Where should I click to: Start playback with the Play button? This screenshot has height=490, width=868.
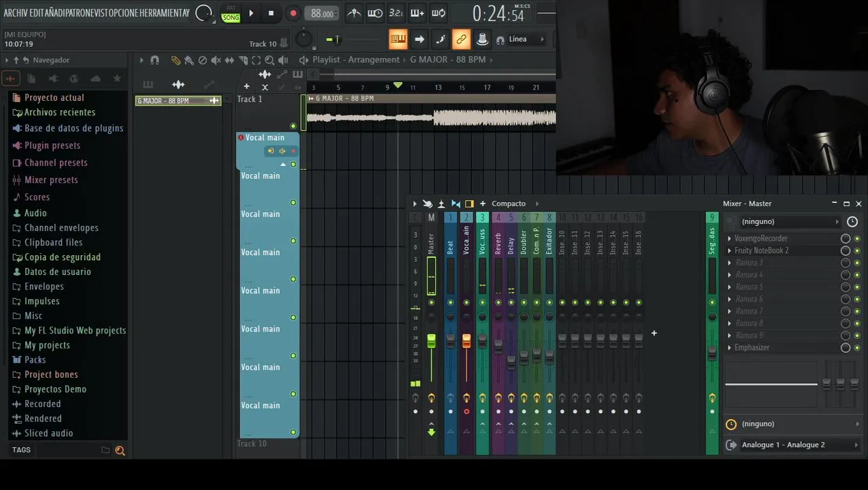point(251,13)
